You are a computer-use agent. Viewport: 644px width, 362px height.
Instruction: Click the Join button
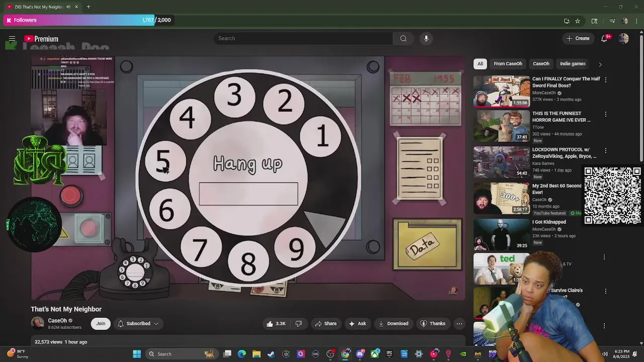pyautogui.click(x=101, y=324)
